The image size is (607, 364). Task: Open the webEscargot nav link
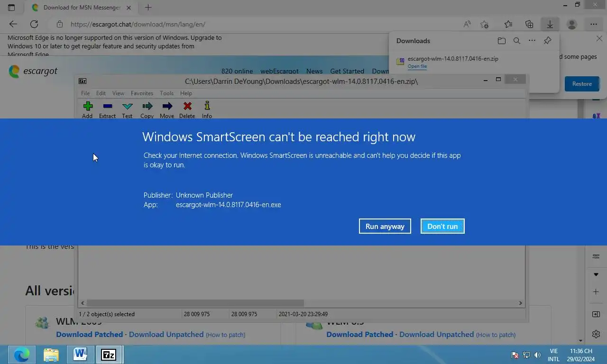pos(279,71)
